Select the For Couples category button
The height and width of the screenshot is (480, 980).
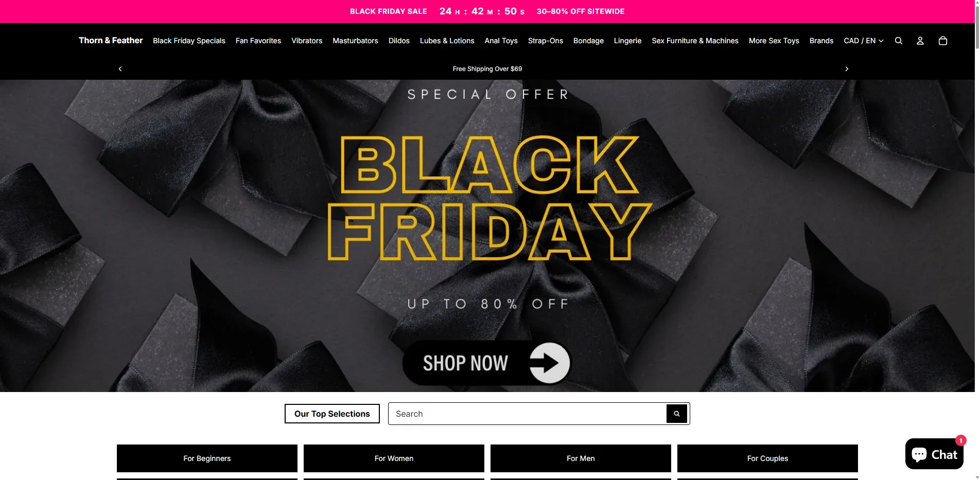pyautogui.click(x=767, y=458)
